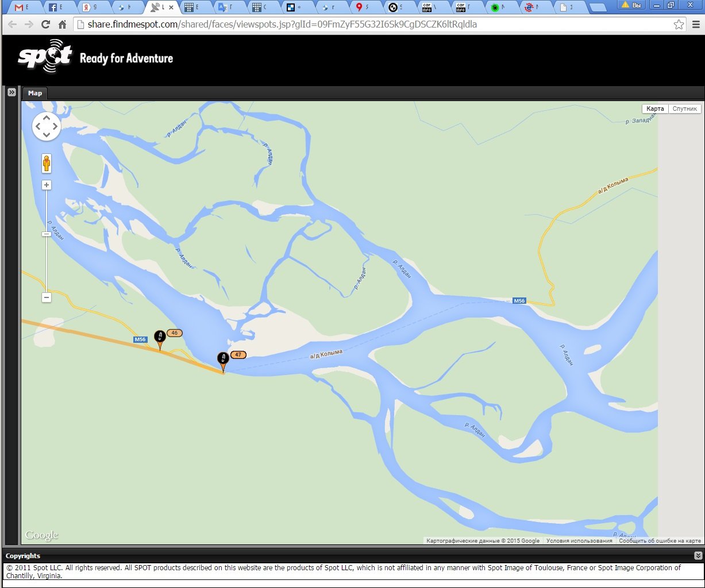Click the map pan control circle
Image resolution: width=705 pixels, height=588 pixels.
coord(47,126)
